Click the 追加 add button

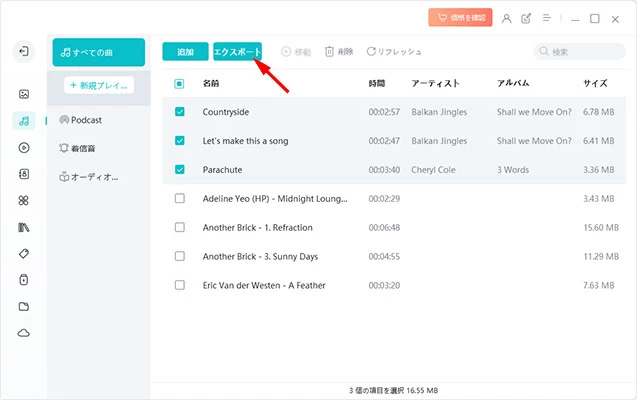(x=185, y=52)
